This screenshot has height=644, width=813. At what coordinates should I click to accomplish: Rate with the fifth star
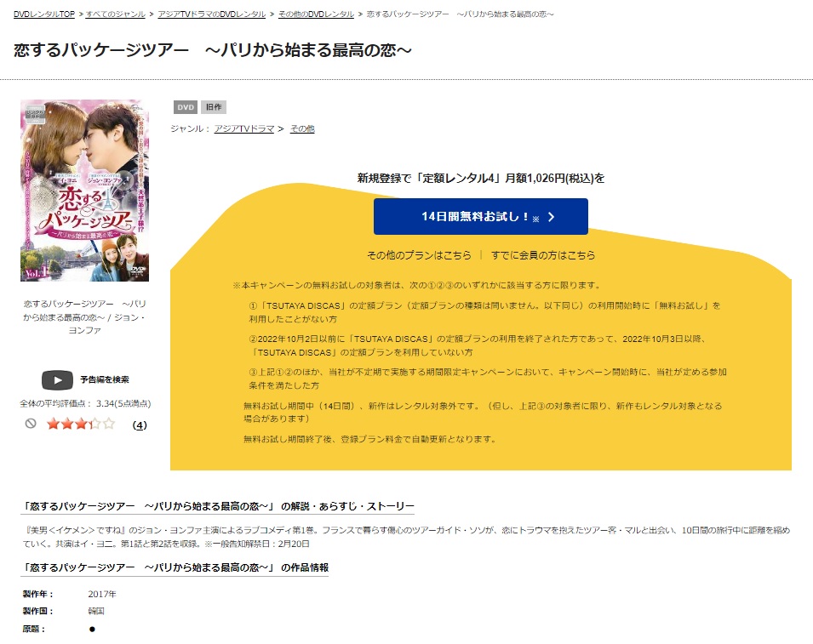click(109, 425)
